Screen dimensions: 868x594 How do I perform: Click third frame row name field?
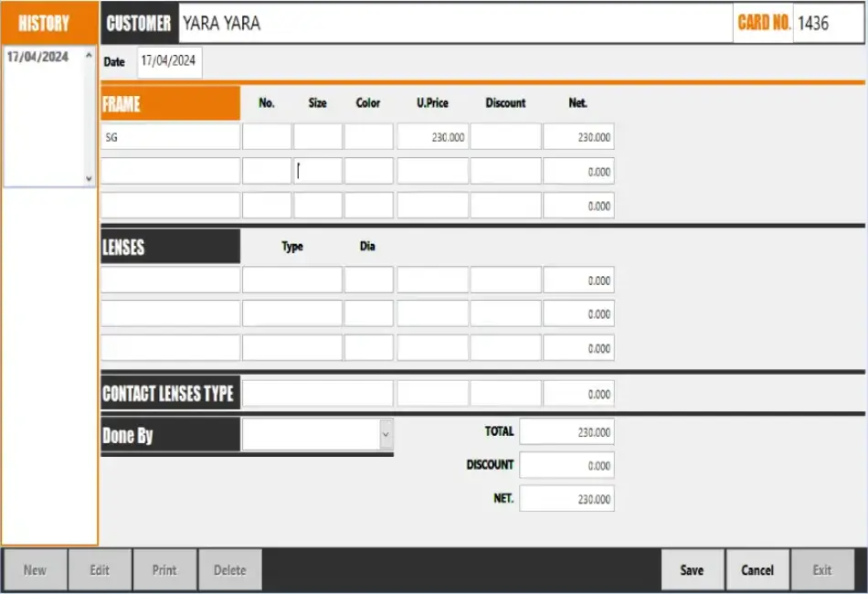point(171,206)
